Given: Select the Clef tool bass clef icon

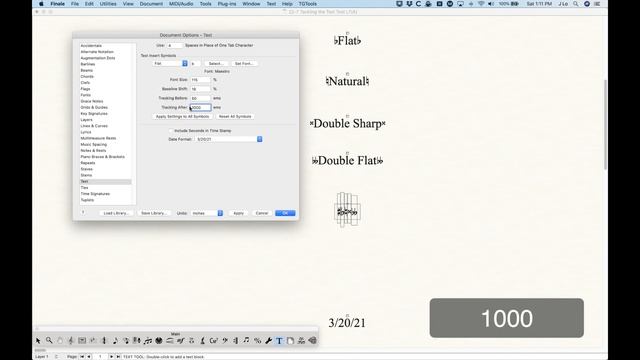Looking at the screenshot, I should click(224, 340).
